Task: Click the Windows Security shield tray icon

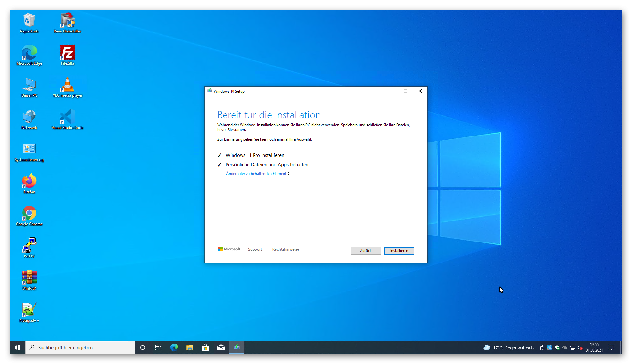Action: 557,347
